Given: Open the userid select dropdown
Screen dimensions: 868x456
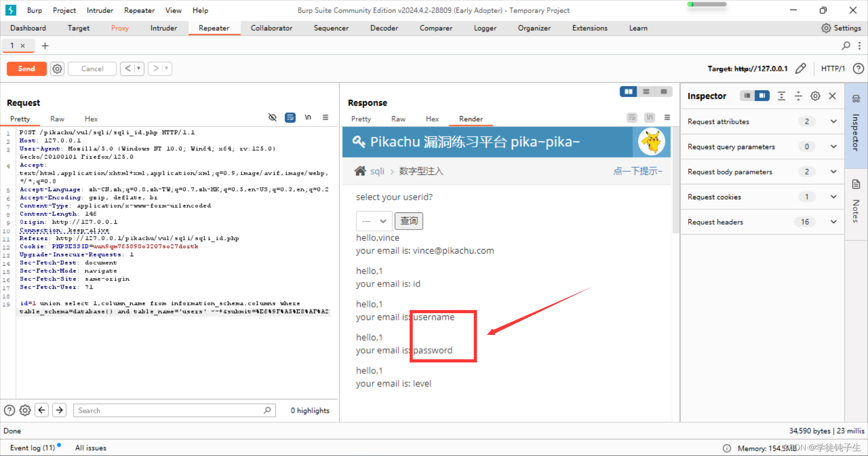Looking at the screenshot, I should pos(374,221).
